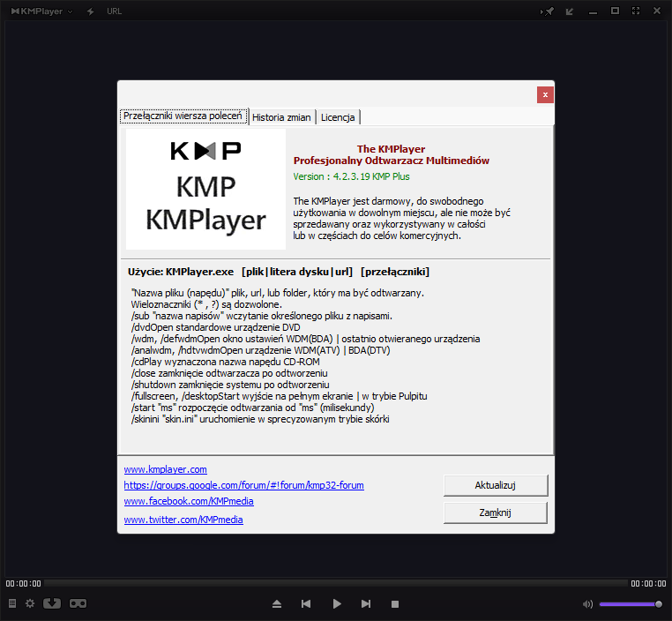Screen dimensions: 672x621
Task: Click the lightning bolt icon in title bar
Action: click(91, 11)
